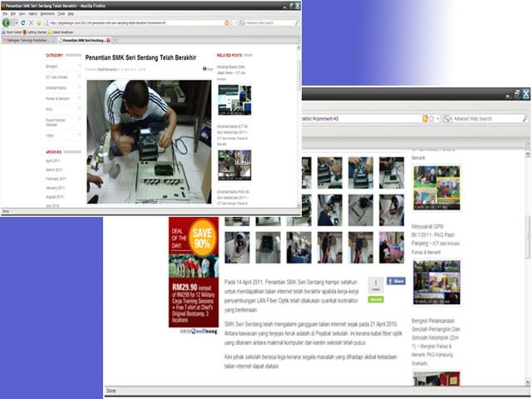Open the March 2011 archive
This screenshot has height=399, width=532.
tap(54, 170)
